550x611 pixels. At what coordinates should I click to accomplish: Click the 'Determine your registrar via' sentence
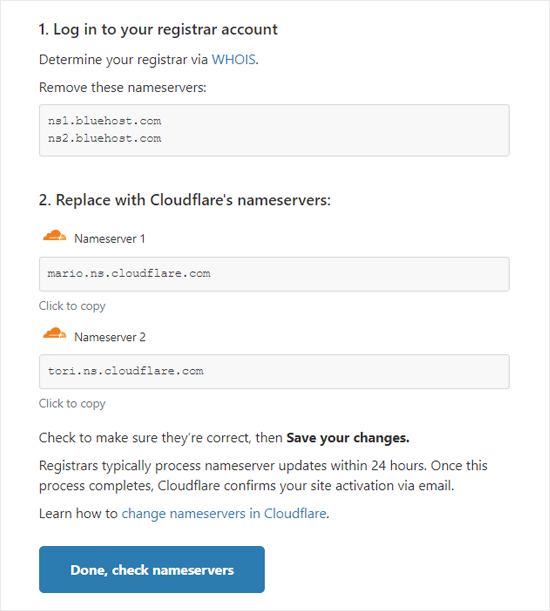124,60
